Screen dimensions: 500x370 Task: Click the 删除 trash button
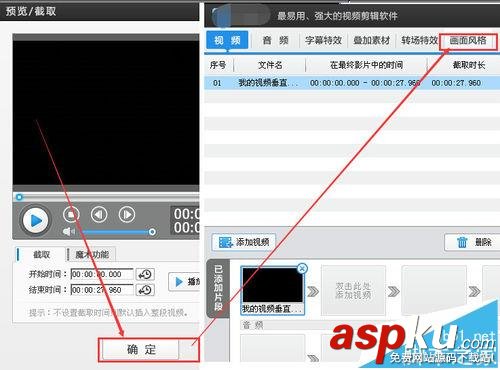pos(473,242)
